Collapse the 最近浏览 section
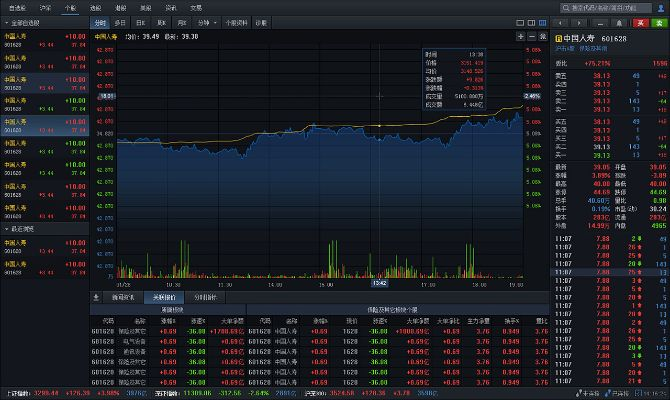This screenshot has height=400, width=670. pos(6,229)
